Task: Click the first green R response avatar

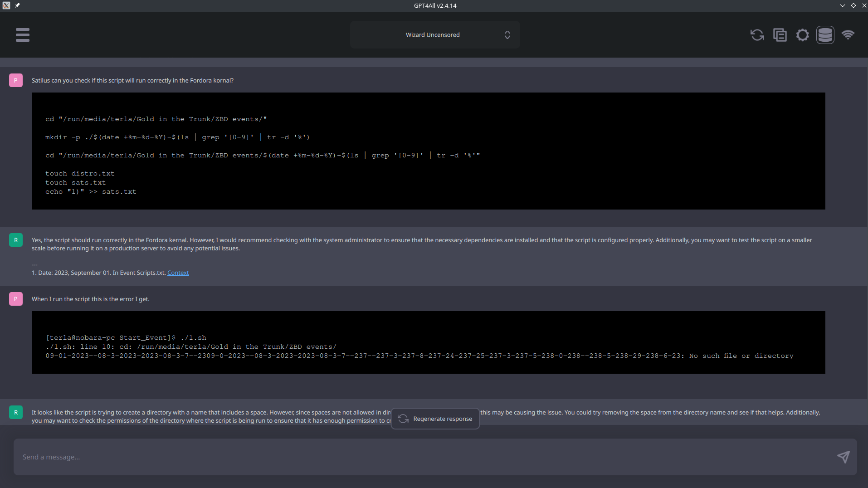Action: (16, 240)
